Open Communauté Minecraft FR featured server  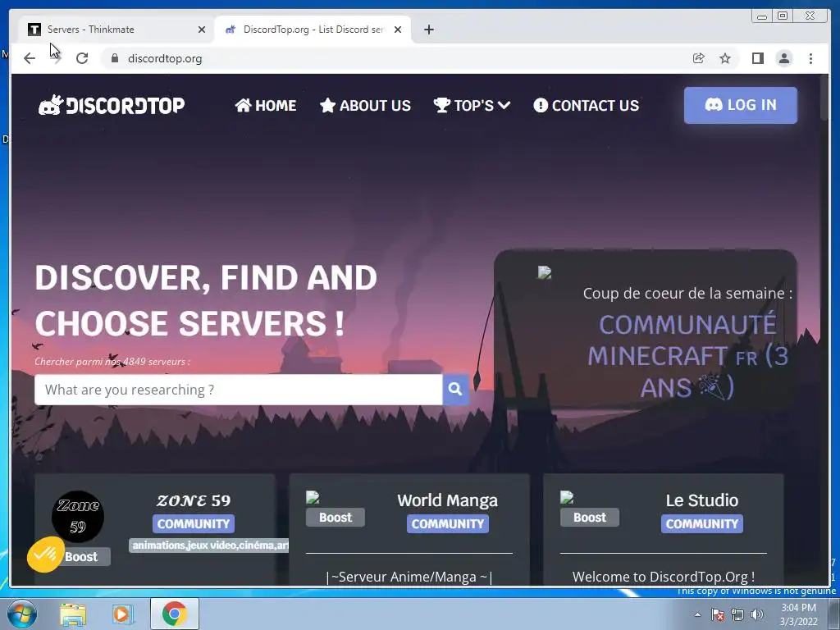click(687, 356)
